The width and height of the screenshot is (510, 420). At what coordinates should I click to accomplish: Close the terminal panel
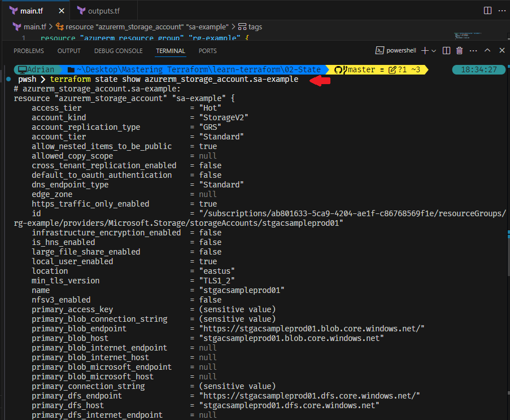click(x=502, y=50)
